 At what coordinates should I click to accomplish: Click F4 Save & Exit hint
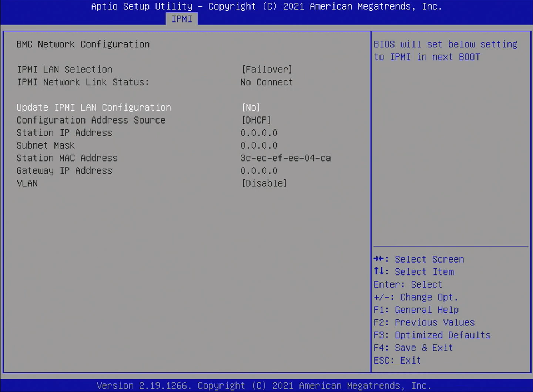413,348
